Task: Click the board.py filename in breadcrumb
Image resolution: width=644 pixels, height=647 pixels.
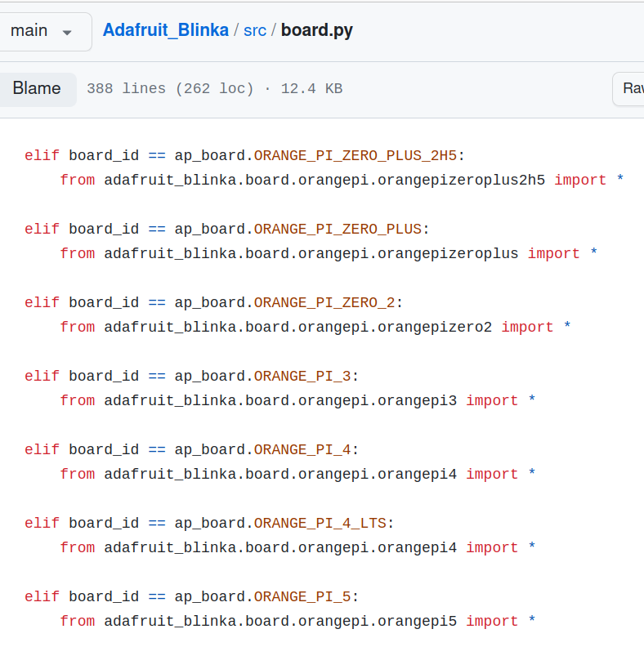Action: point(317,30)
